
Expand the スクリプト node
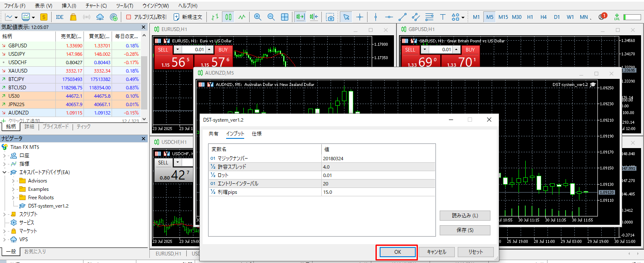coord(5,214)
